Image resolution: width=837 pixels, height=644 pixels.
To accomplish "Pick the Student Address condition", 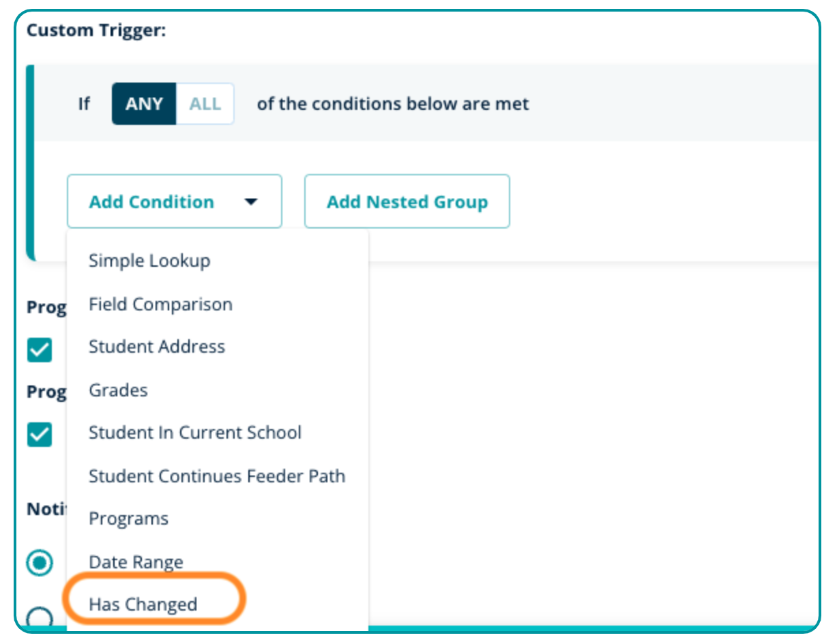I will 157,347.
